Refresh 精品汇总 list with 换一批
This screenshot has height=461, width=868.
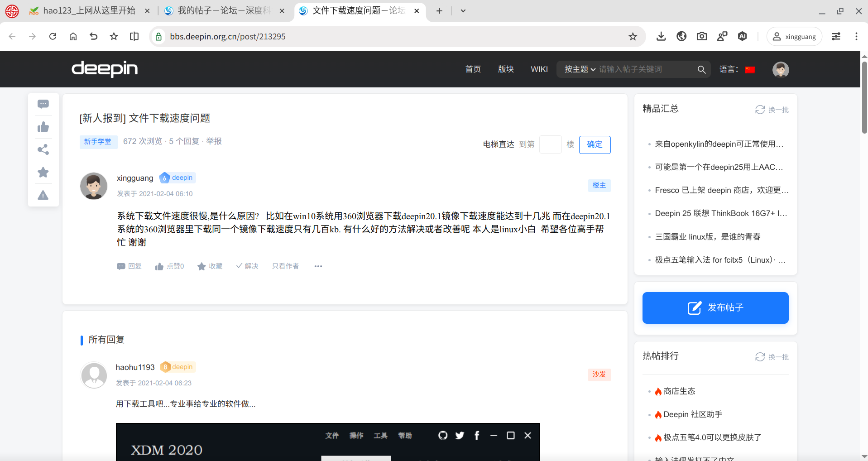[x=772, y=110]
